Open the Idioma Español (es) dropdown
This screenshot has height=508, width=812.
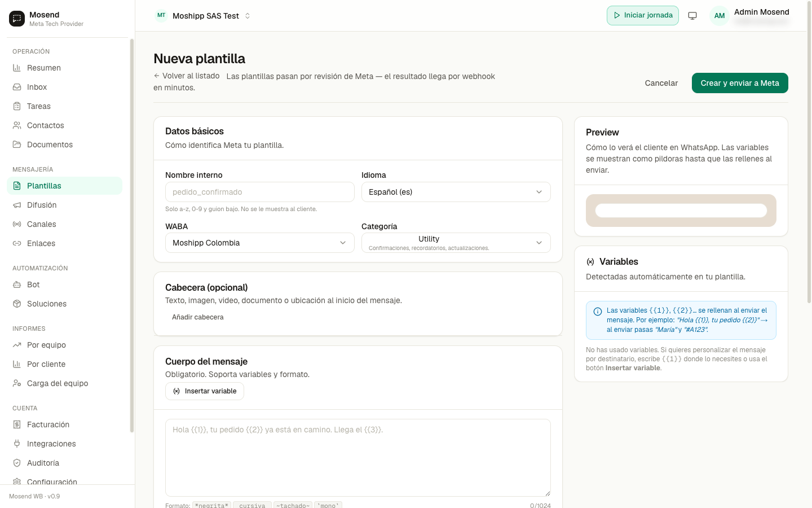point(456,192)
